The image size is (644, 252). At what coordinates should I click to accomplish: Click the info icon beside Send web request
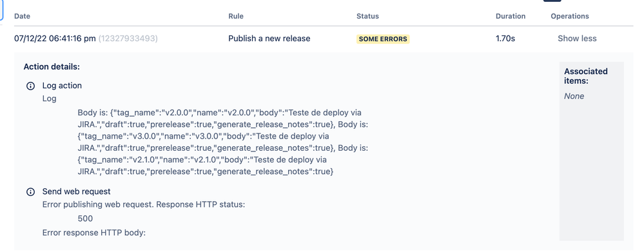(x=30, y=192)
